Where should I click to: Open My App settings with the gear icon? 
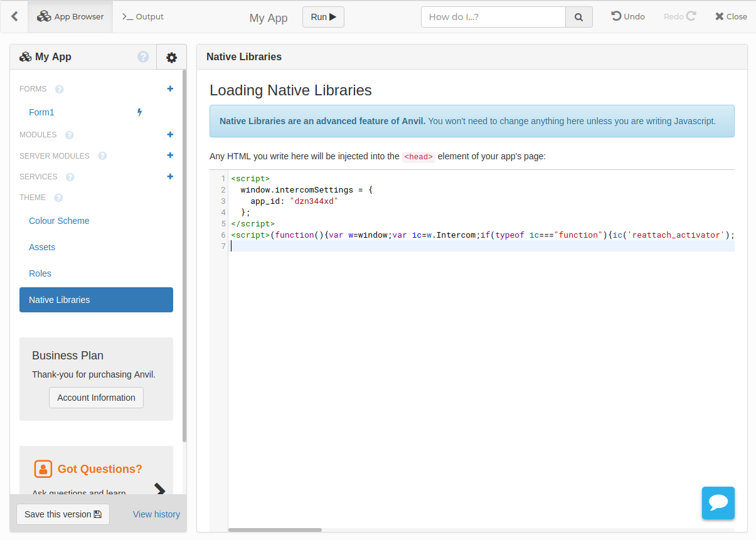tap(171, 56)
